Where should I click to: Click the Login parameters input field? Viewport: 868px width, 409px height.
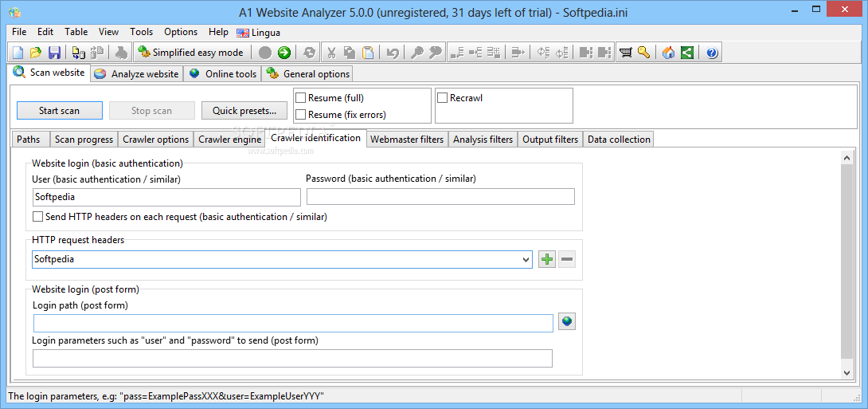[293, 358]
